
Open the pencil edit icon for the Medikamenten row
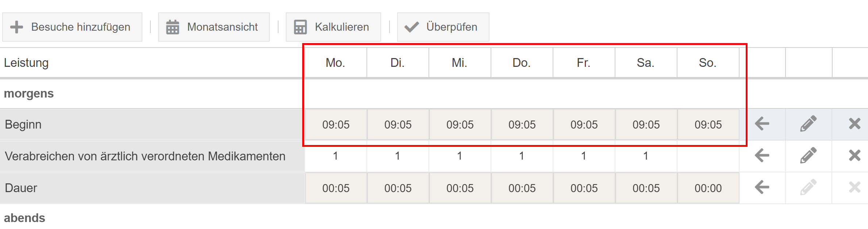[x=808, y=156]
